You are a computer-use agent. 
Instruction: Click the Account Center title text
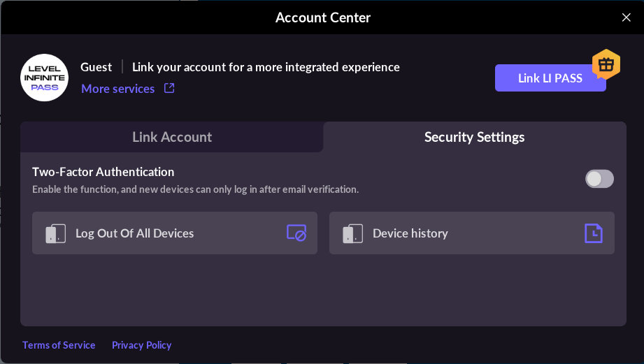(322, 17)
